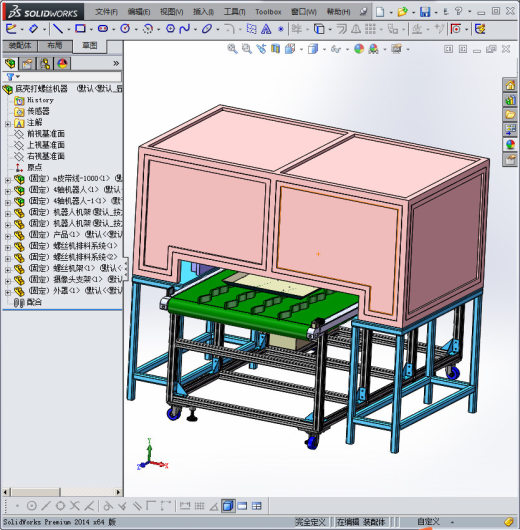
Task: Expand the 注解 annotations tree node
Action: pyautogui.click(x=7, y=124)
